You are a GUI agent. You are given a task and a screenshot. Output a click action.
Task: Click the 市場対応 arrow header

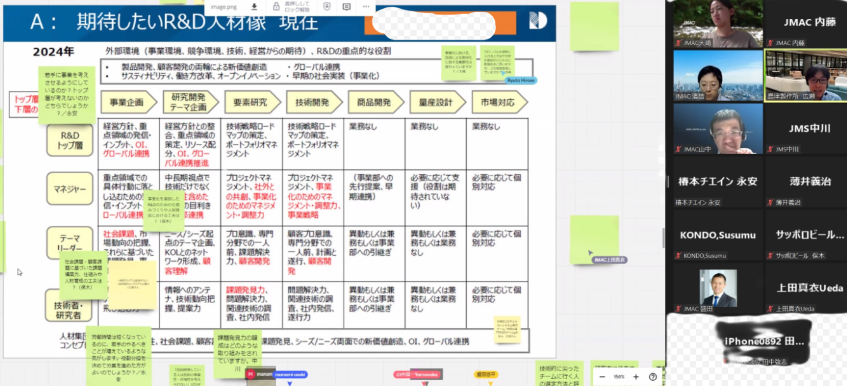[500, 101]
